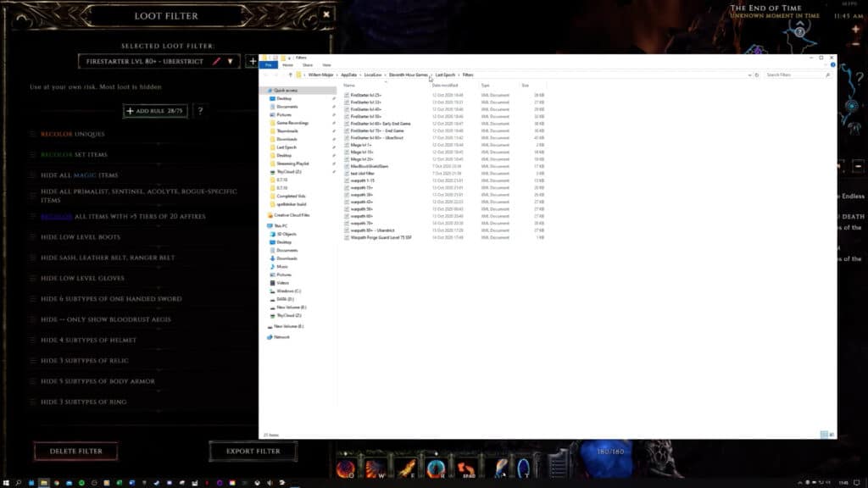Select the Hide Low Level Boots rule
The height and width of the screenshot is (488, 868).
(x=81, y=237)
